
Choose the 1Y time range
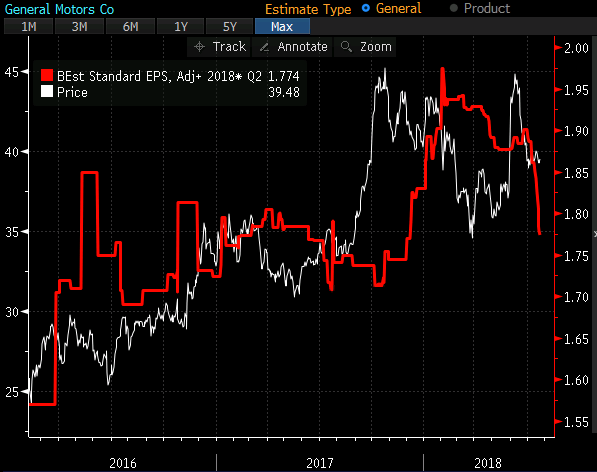point(181,27)
